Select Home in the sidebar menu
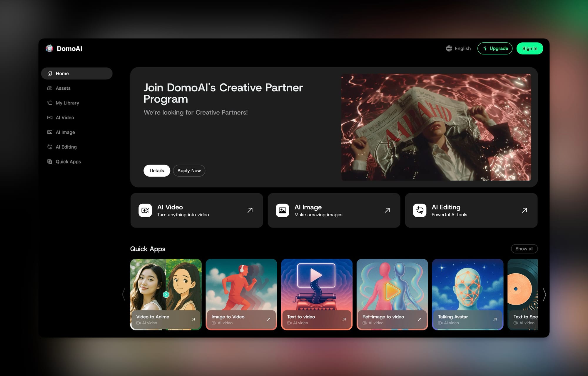The width and height of the screenshot is (588, 376). tap(62, 73)
